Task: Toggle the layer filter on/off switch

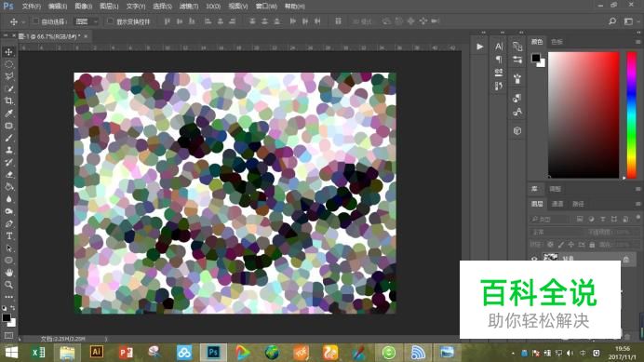Action: click(x=637, y=218)
